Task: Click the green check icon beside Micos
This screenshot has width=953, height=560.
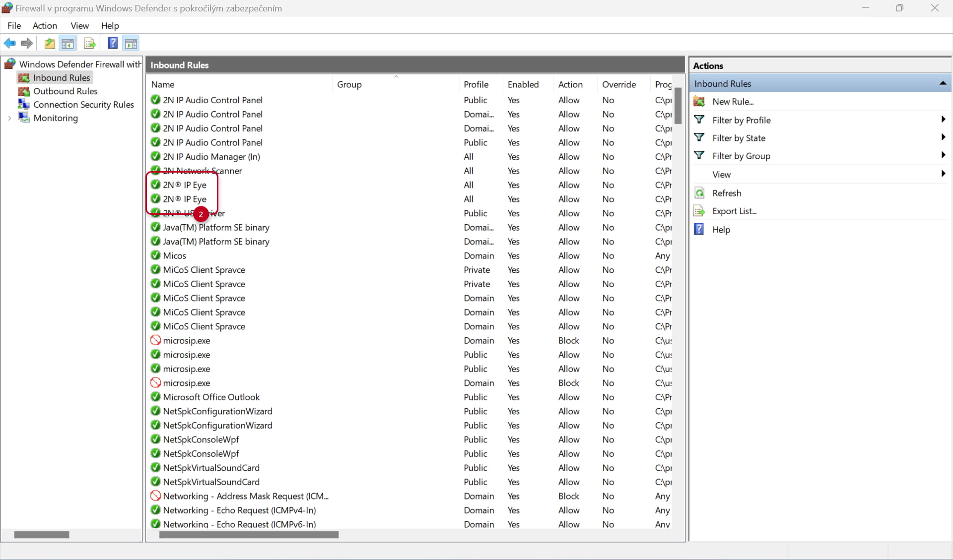Action: click(155, 255)
